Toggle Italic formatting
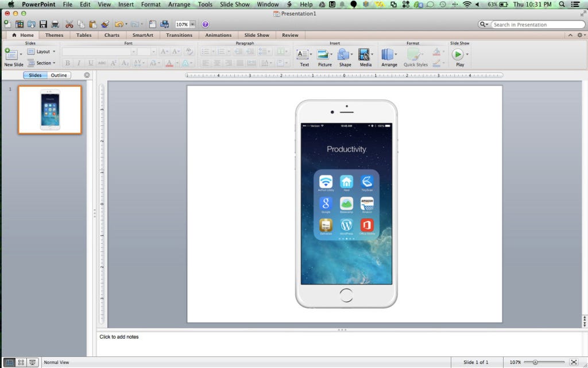This screenshot has width=588, height=368. point(79,63)
